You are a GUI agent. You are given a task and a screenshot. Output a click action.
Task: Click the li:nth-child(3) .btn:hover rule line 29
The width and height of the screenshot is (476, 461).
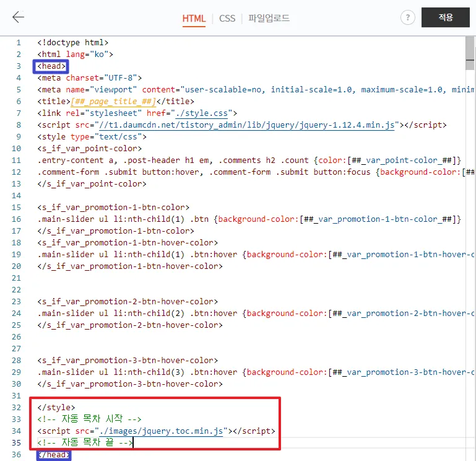point(256,372)
